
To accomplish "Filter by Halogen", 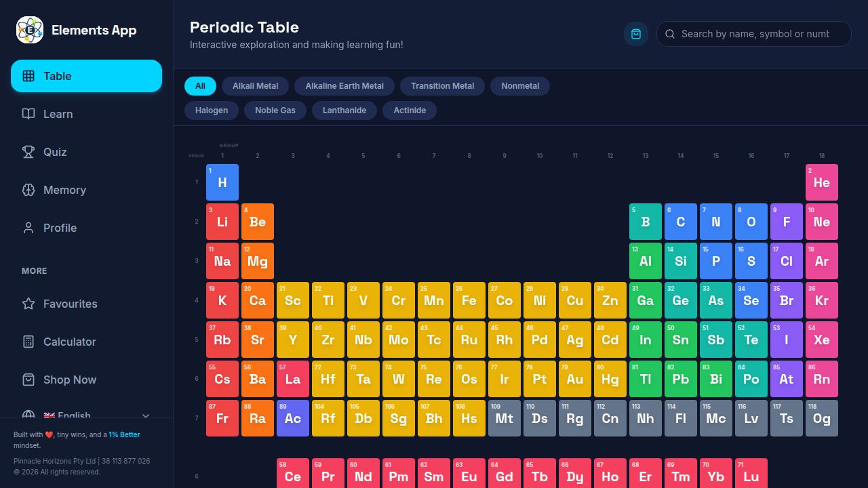I will coord(212,110).
